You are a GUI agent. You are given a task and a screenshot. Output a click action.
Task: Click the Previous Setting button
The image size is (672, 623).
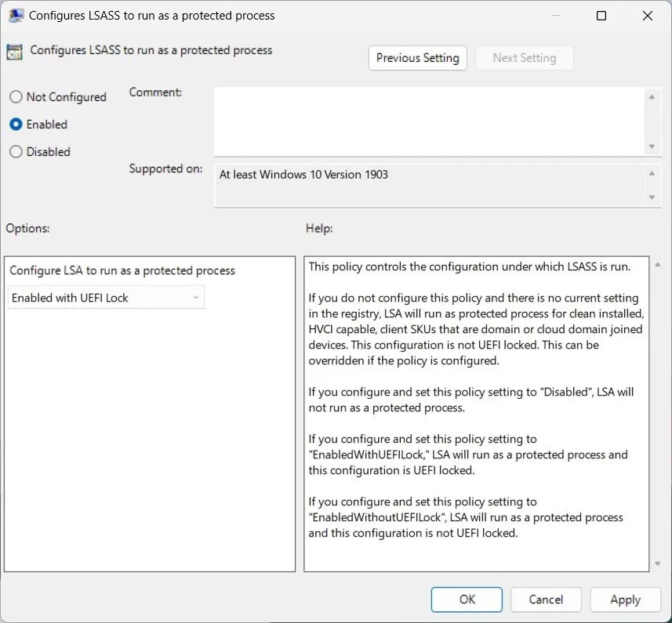pos(417,57)
